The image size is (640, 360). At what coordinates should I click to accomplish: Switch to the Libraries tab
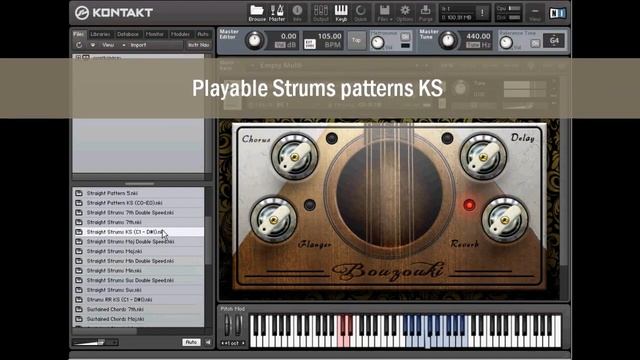[100, 34]
